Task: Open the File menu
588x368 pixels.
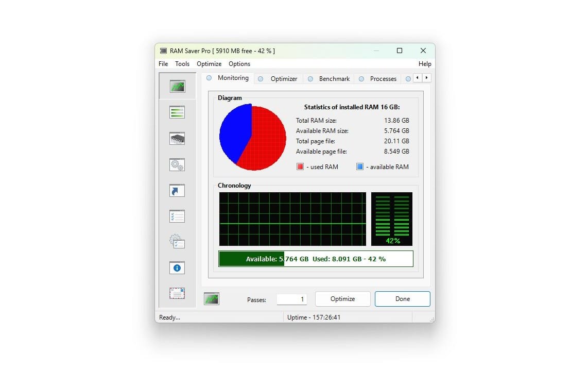Action: pyautogui.click(x=163, y=64)
